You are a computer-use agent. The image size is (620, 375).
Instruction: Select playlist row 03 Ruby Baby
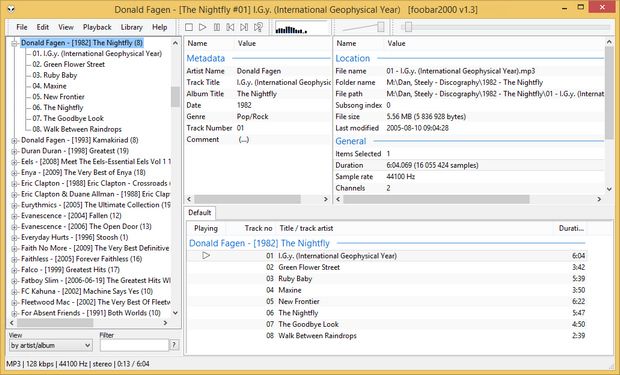coord(386,278)
